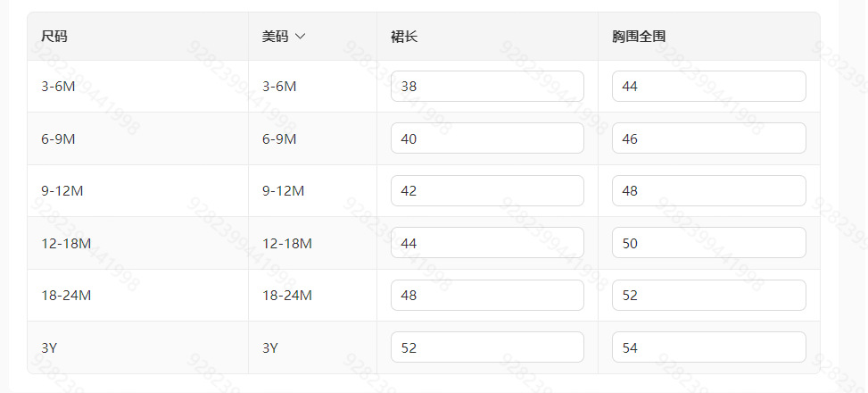Click the 胸围全围 field in 3-6M row
This screenshot has height=393, width=868.
708,87
